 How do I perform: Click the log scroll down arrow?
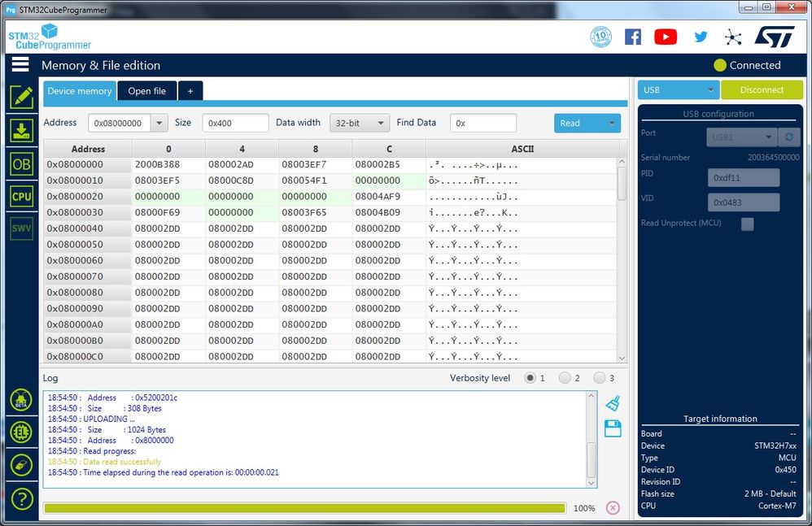(592, 483)
